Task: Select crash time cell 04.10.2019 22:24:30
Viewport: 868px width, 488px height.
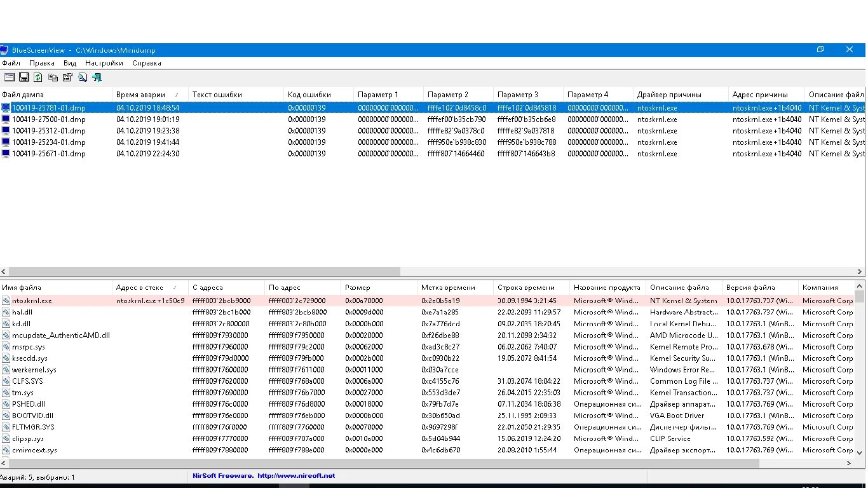Action: pos(147,154)
